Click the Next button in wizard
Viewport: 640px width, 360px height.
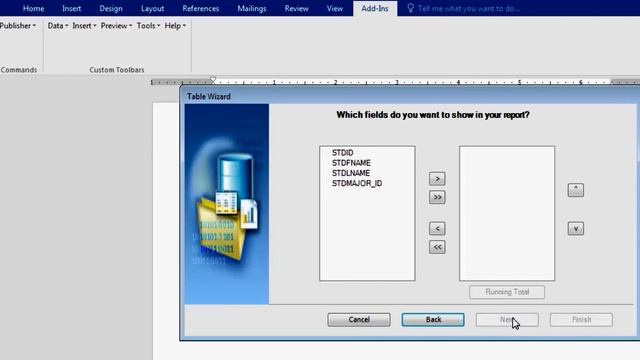pos(507,320)
